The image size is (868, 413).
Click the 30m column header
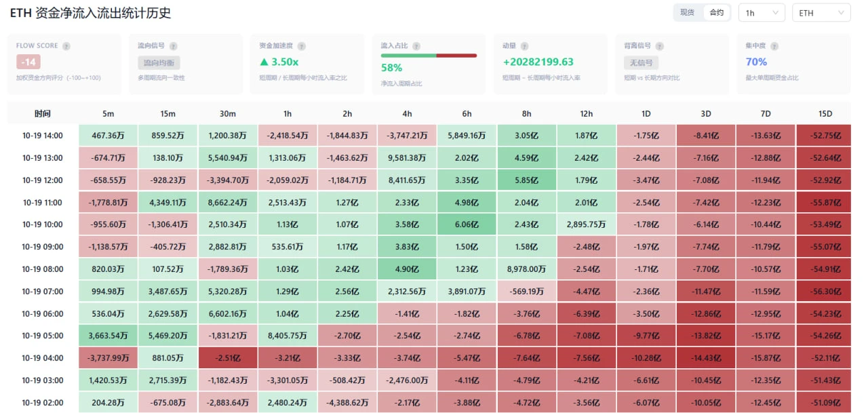pos(227,113)
